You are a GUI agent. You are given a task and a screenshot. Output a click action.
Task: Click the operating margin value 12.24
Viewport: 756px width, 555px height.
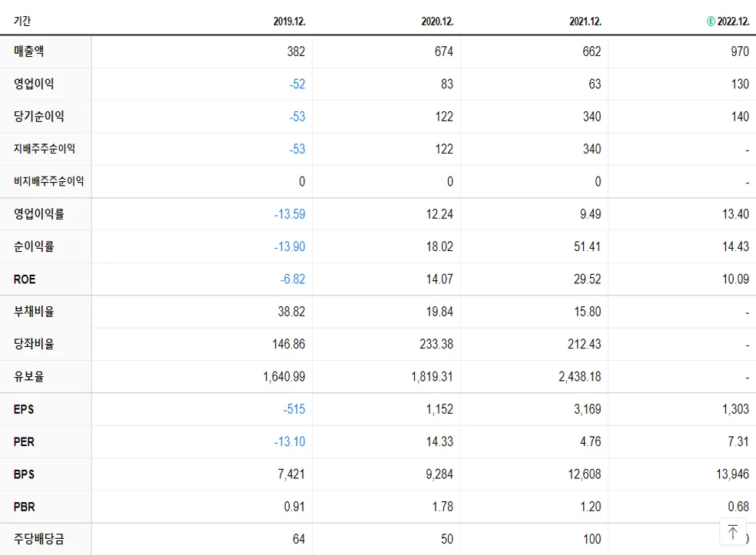(439, 214)
